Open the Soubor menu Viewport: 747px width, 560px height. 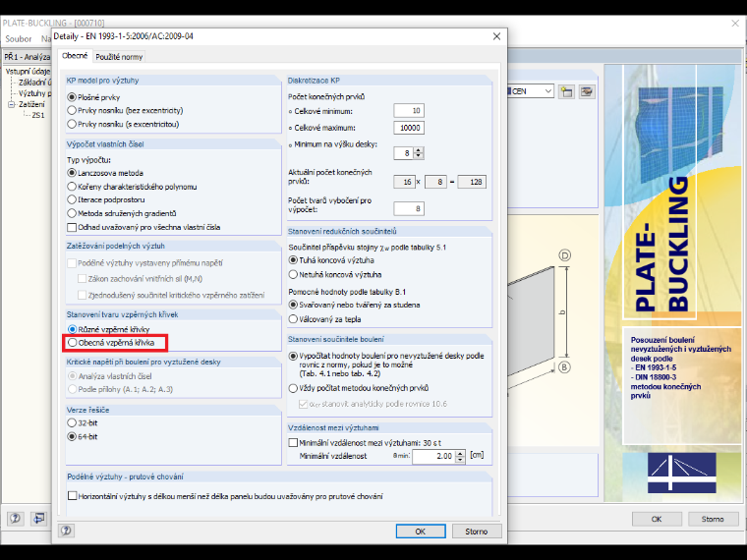click(18, 39)
